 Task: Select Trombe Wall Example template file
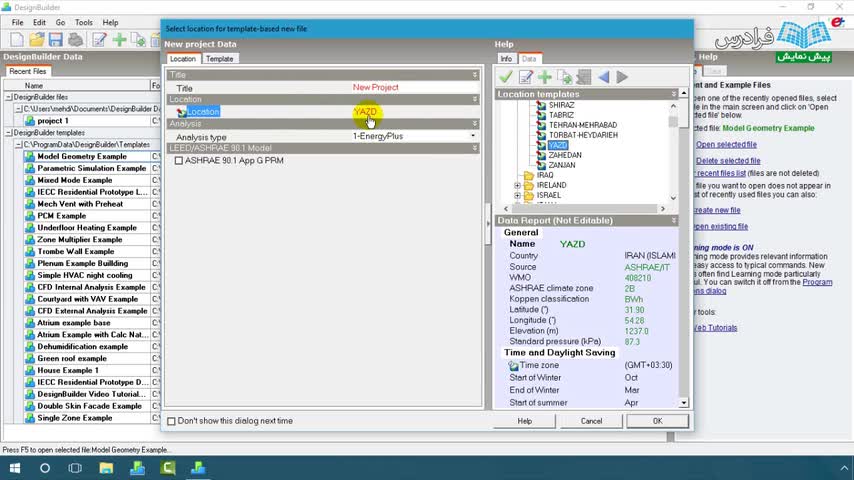[x=76, y=252]
